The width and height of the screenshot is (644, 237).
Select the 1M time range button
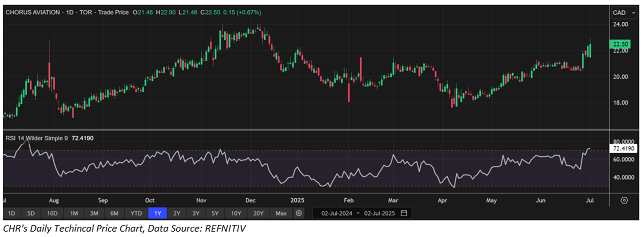tap(73, 213)
